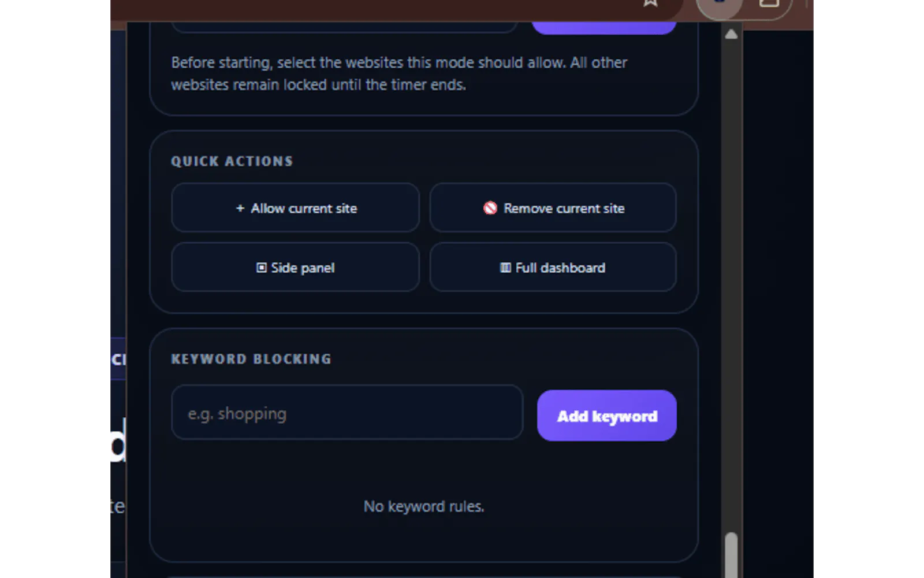
Task: Click the Allow current site button
Action: point(295,208)
